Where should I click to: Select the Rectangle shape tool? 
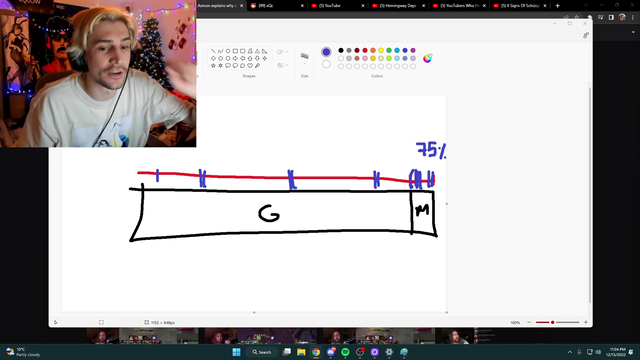tap(235, 51)
